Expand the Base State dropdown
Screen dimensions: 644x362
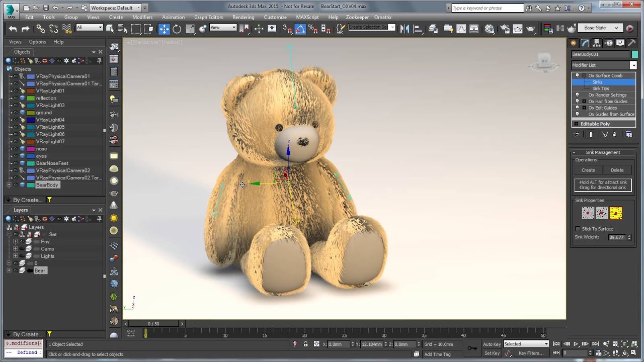pos(617,28)
